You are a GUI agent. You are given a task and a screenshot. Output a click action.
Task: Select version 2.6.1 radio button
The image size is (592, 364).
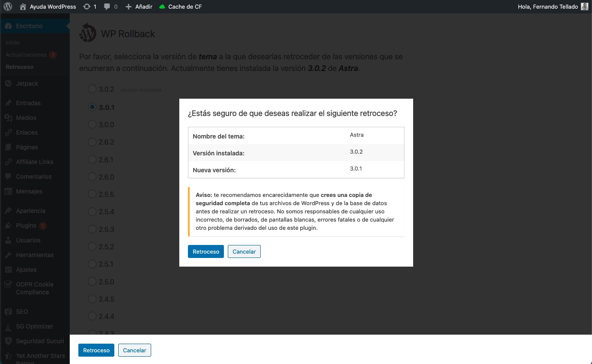(x=92, y=159)
